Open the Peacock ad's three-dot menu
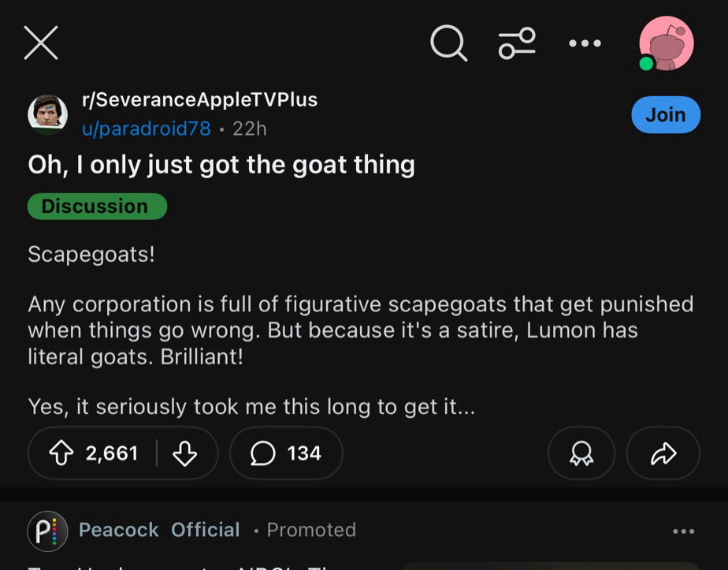Image resolution: width=728 pixels, height=570 pixels. (684, 531)
